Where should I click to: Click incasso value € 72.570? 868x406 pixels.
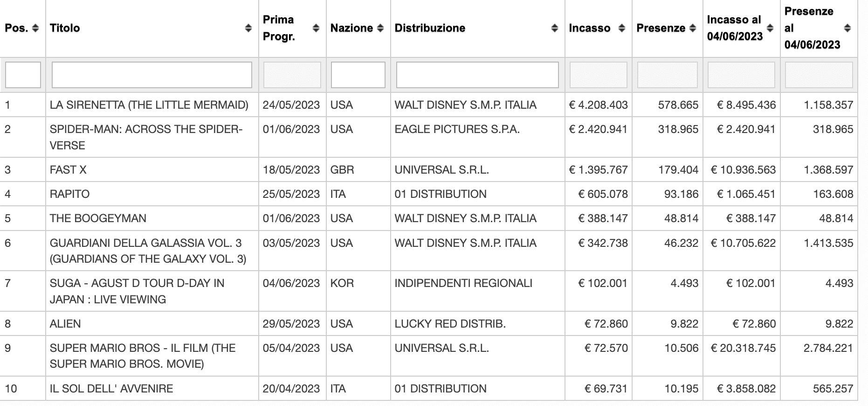(x=606, y=348)
